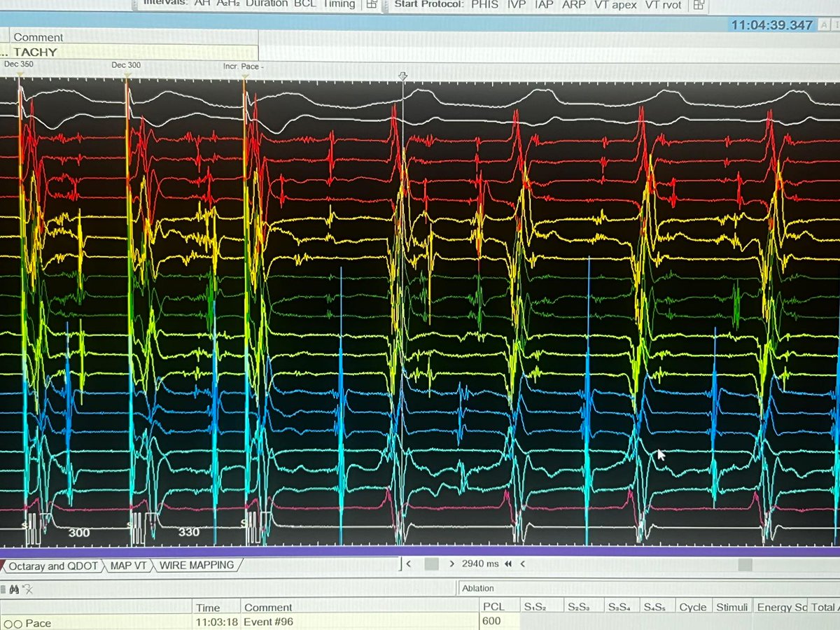
Task: Click the grid icon after Timing
Action: coord(372,4)
